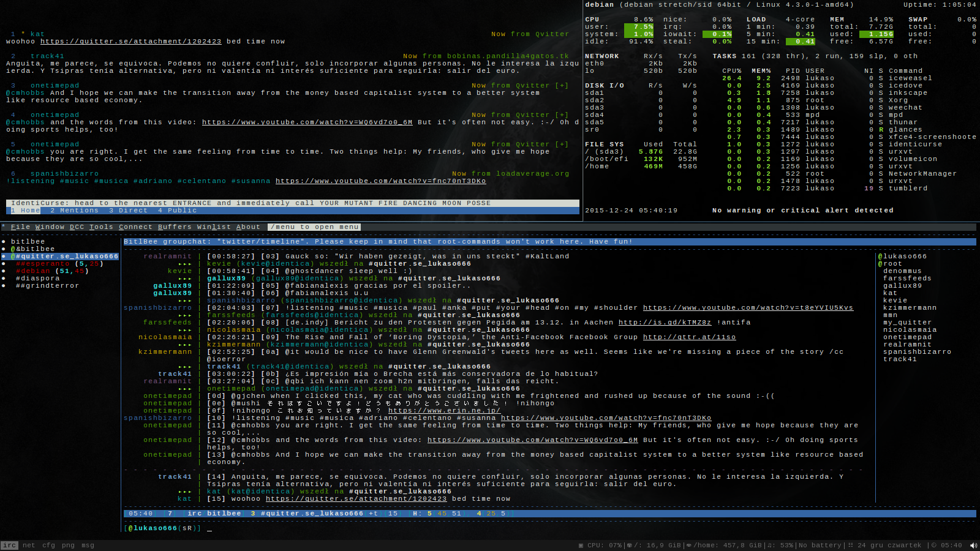Open quitter.se attachment link in kat's notice
This screenshot has height=551, width=980.
(x=130, y=42)
